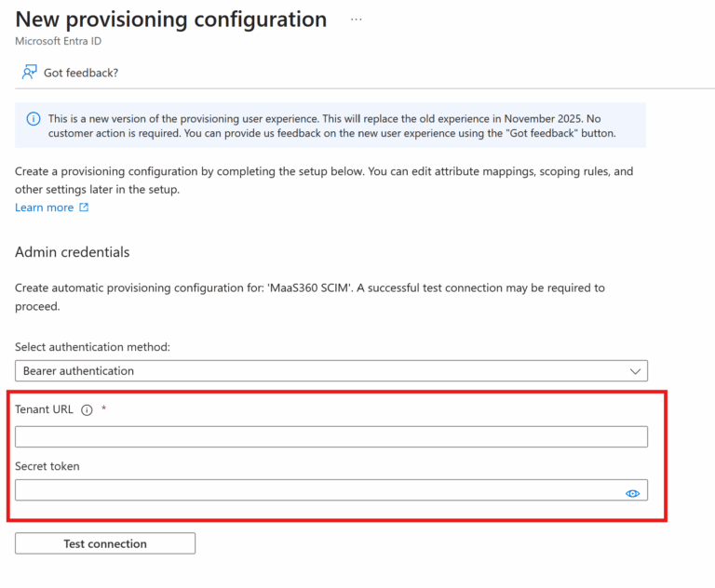Focus the Tenant URL input field

pyautogui.click(x=331, y=436)
